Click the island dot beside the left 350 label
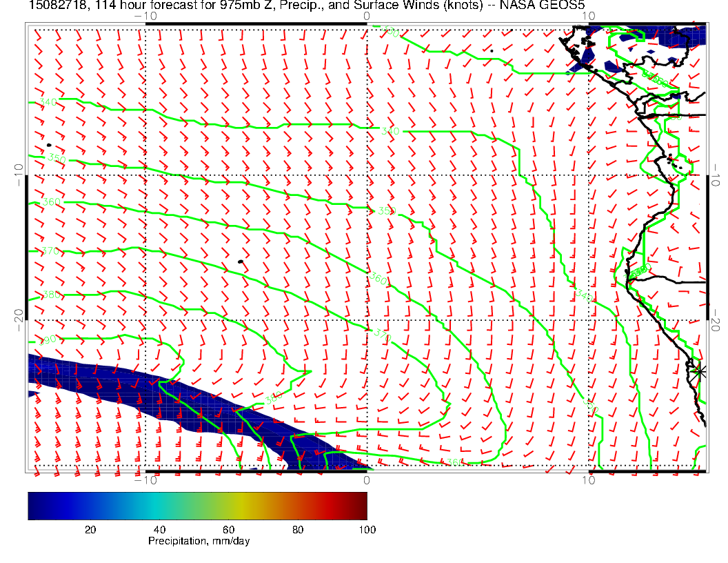 tap(49, 145)
